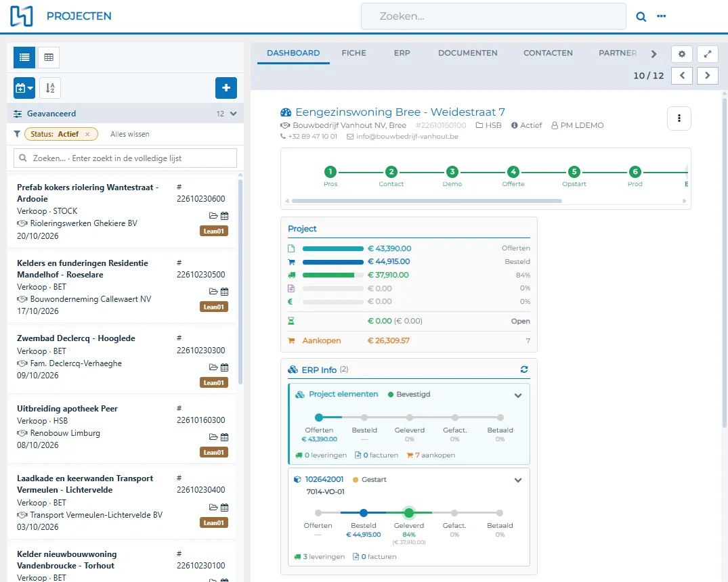This screenshot has width=728, height=582.
Task: Open calendar icon for Kelders en funderingen project
Action: [225, 292]
